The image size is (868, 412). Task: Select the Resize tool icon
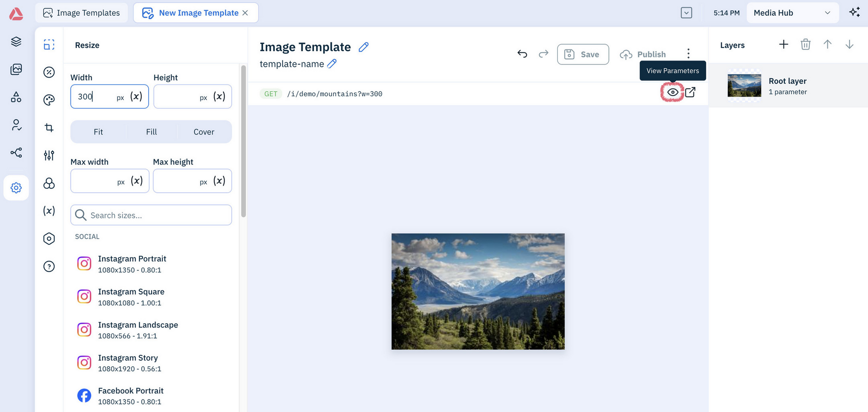[49, 45]
